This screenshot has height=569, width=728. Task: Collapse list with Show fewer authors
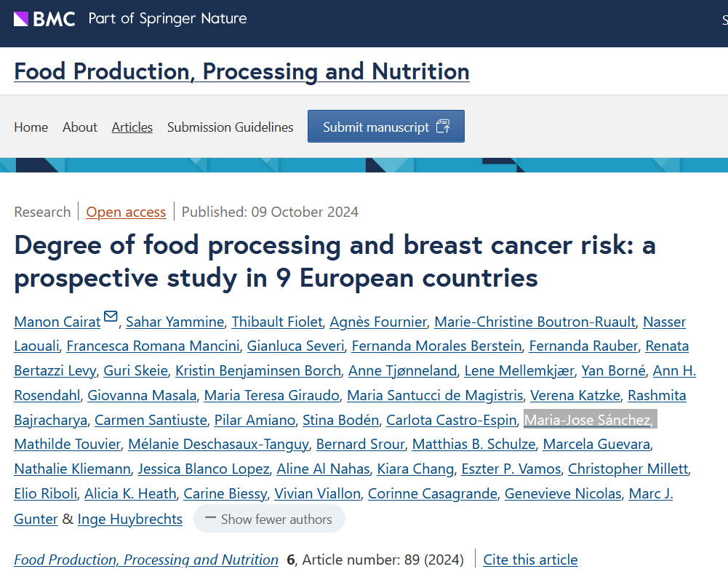[x=268, y=520]
